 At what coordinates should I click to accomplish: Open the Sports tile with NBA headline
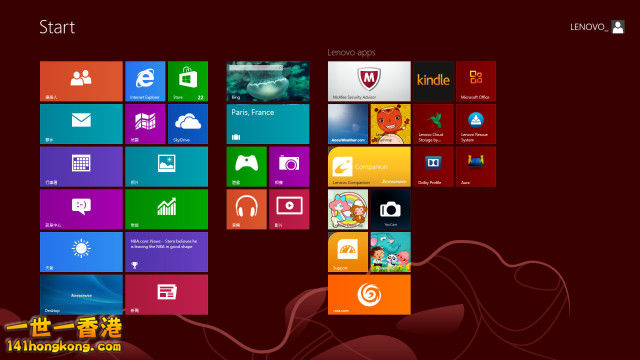tap(167, 252)
